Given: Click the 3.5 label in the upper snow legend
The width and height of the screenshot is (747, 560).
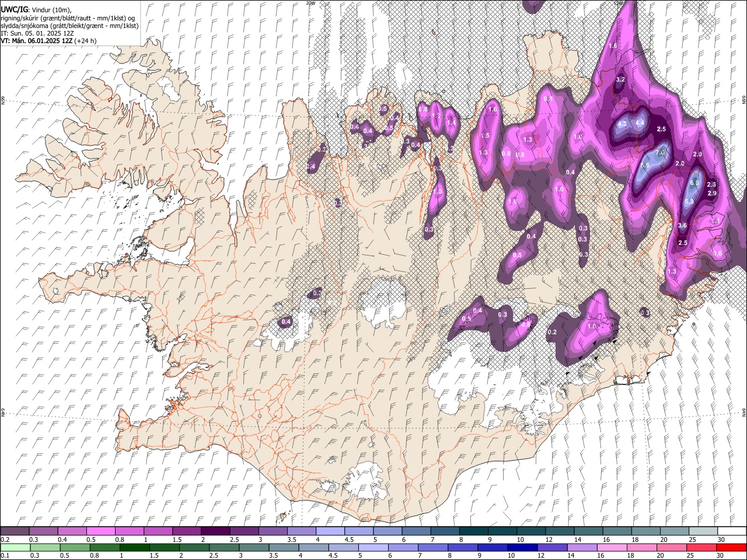Looking at the screenshot, I should click(x=291, y=540).
